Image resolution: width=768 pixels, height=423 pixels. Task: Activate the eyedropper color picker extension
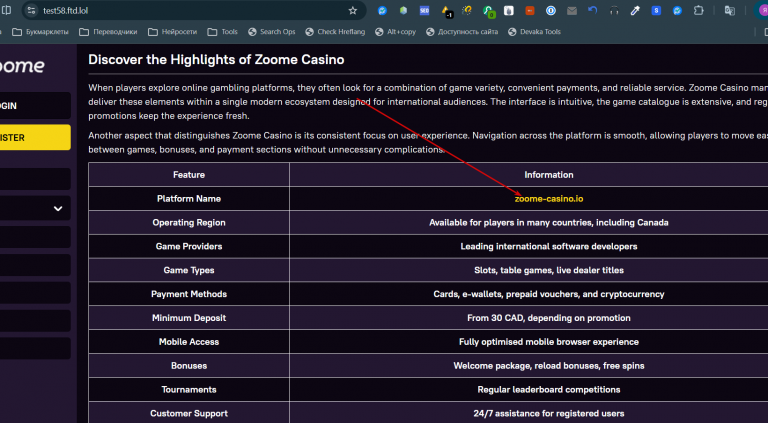pos(635,10)
